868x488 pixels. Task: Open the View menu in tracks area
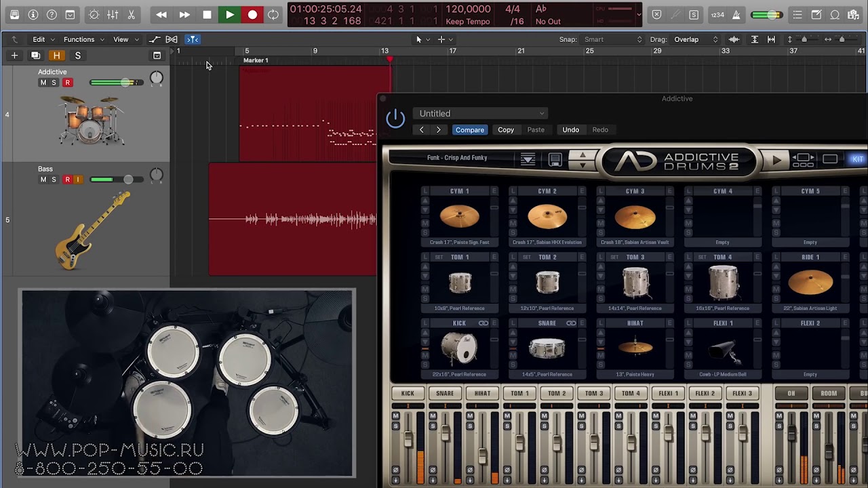pos(125,39)
